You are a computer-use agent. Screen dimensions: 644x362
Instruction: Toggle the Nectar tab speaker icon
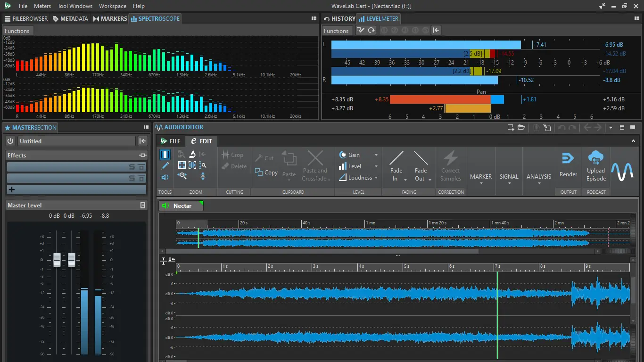tap(165, 206)
